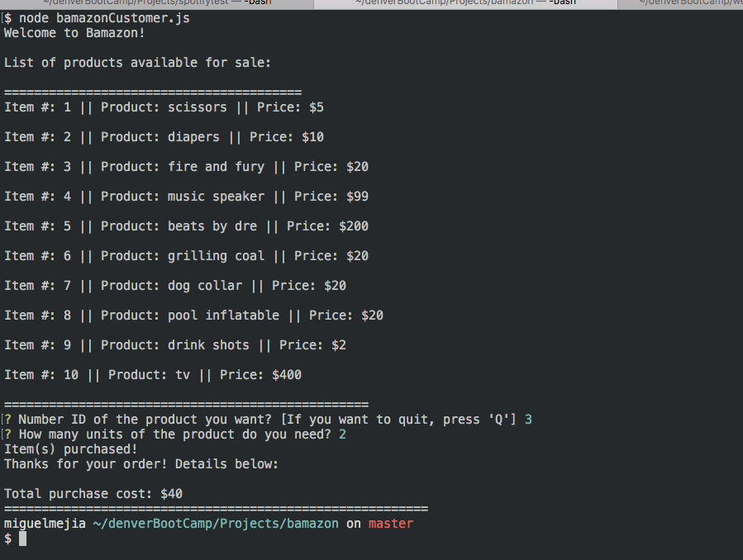Viewport: 743px width, 560px height.
Task: Click the red 'master' branch name
Action: tap(391, 524)
